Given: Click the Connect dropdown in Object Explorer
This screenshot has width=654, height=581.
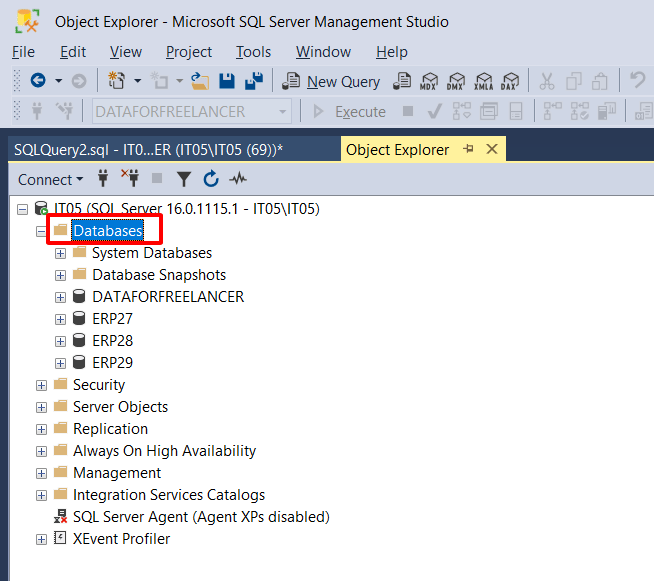Looking at the screenshot, I should coord(50,179).
